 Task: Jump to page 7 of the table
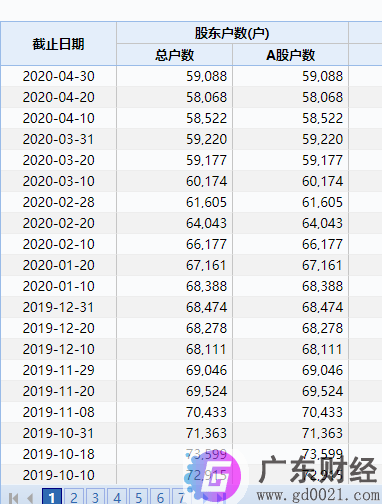click(x=181, y=497)
